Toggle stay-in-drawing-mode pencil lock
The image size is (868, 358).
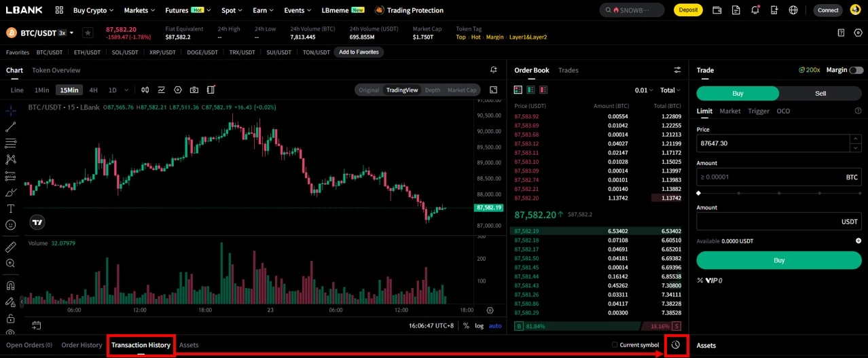tap(10, 302)
